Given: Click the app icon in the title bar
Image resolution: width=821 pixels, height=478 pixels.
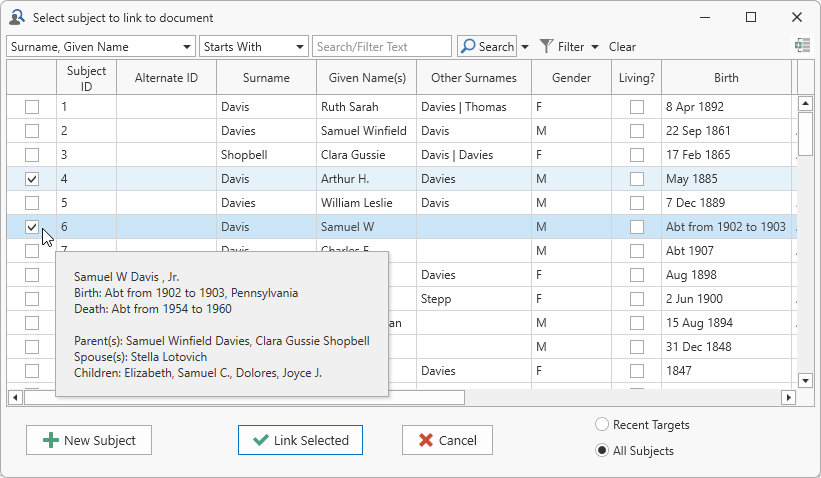Looking at the screenshot, I should (x=16, y=17).
